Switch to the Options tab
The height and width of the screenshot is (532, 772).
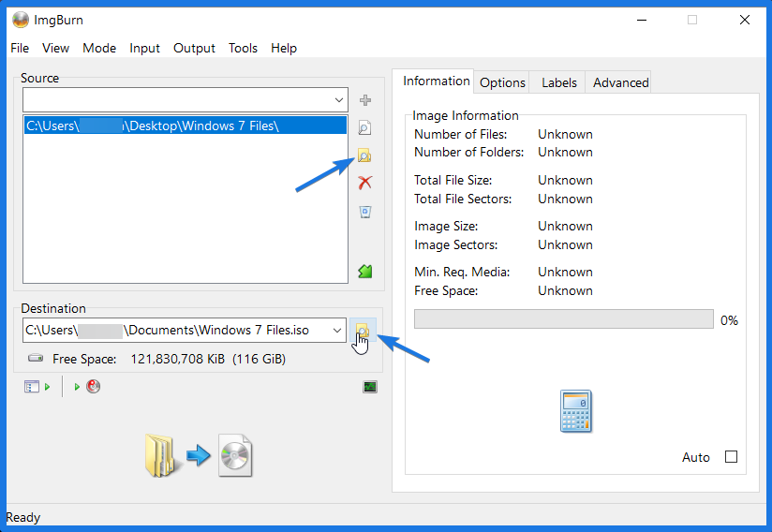coord(502,82)
